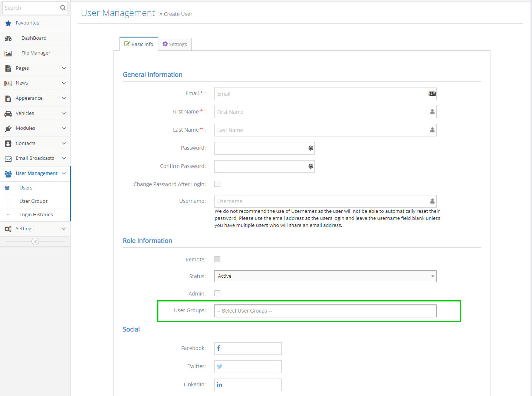This screenshot has width=532, height=396.
Task: Enable Change Password After Login checkbox
Action: tap(217, 184)
